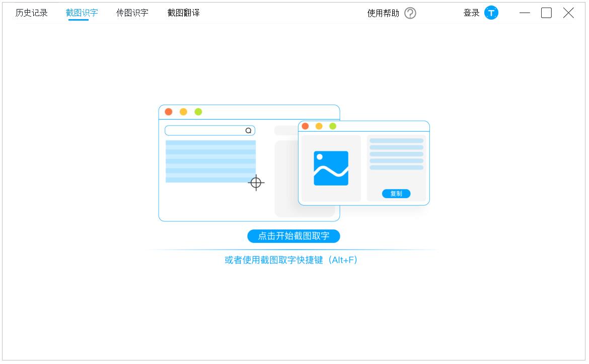Click the crosshair screenshot cursor icon
589x364 pixels.
(x=257, y=183)
